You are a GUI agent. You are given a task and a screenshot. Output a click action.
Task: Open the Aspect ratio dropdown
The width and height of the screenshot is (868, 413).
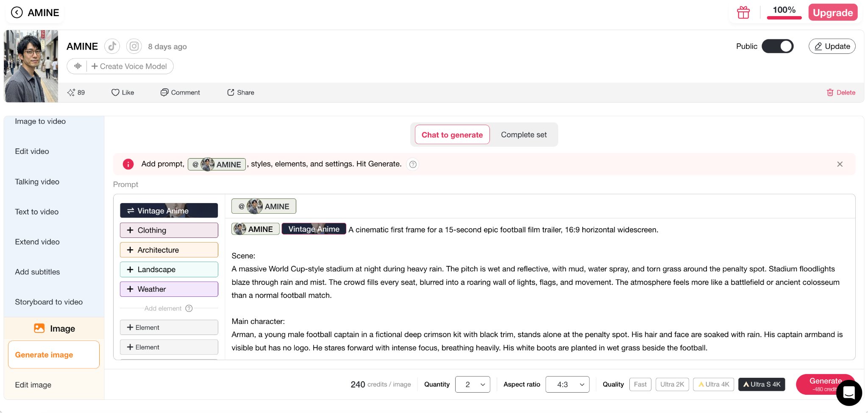[x=567, y=384]
